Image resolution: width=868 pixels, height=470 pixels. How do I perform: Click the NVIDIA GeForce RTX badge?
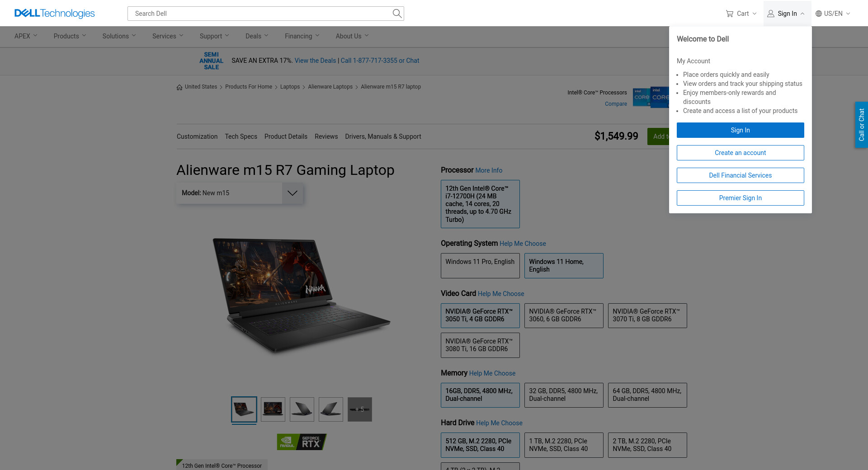click(x=302, y=442)
